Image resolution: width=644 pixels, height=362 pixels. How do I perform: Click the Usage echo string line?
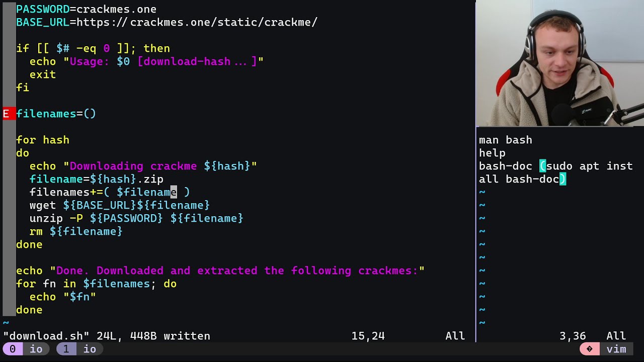(146, 61)
